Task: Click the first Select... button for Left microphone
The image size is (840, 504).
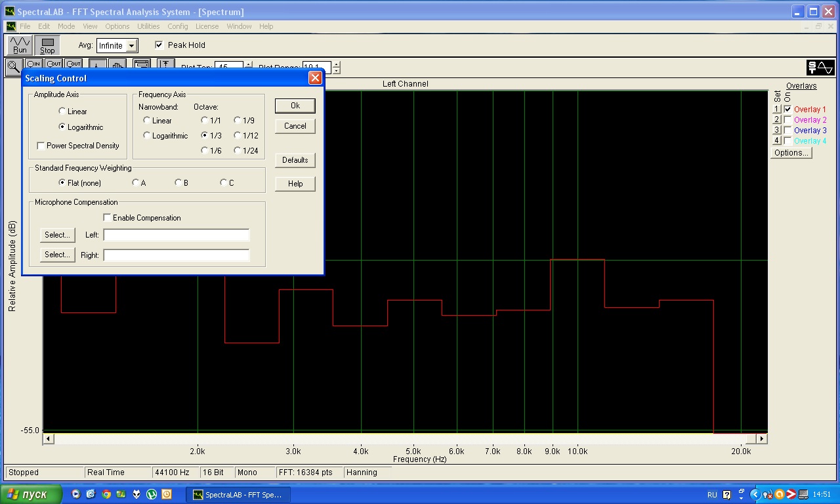Action: pyautogui.click(x=57, y=235)
